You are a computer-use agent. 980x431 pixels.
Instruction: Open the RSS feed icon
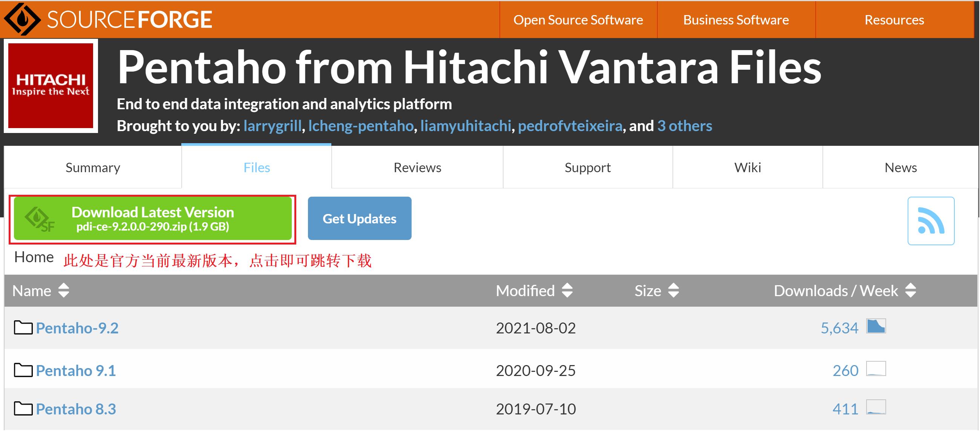coord(931,221)
